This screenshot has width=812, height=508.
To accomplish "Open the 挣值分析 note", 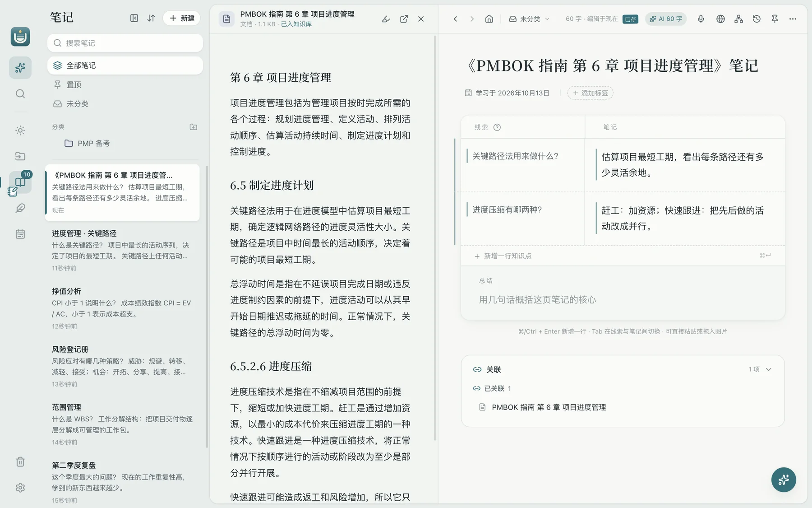I will tap(122, 308).
